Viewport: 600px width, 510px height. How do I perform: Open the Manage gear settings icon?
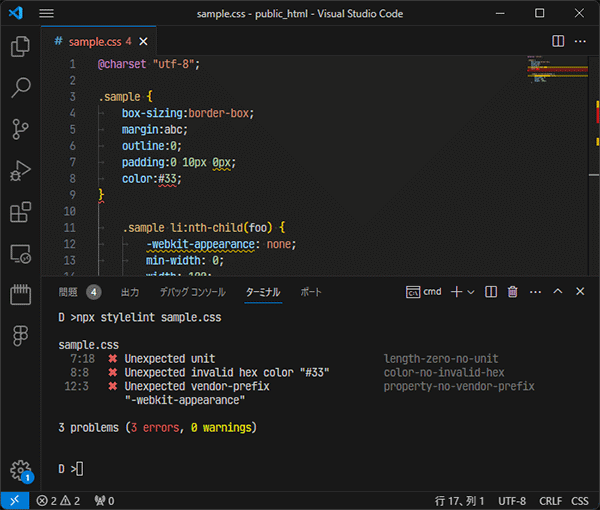(21, 471)
